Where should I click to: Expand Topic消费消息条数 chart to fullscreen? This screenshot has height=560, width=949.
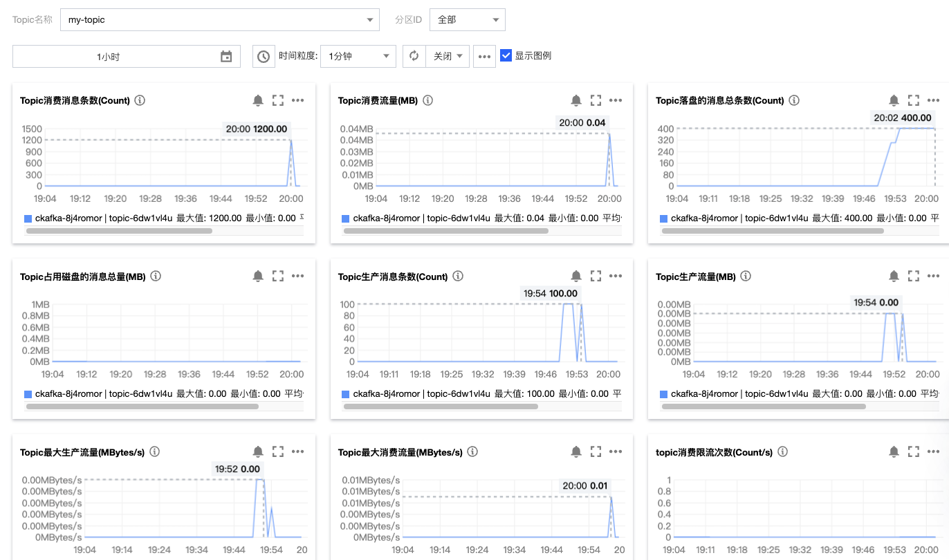tap(278, 100)
